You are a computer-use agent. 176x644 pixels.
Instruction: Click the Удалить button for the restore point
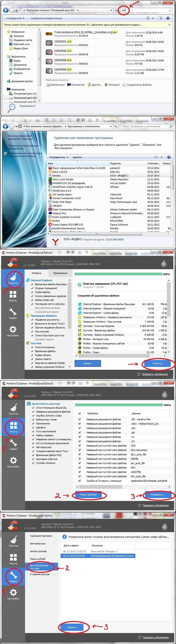pos(72,627)
